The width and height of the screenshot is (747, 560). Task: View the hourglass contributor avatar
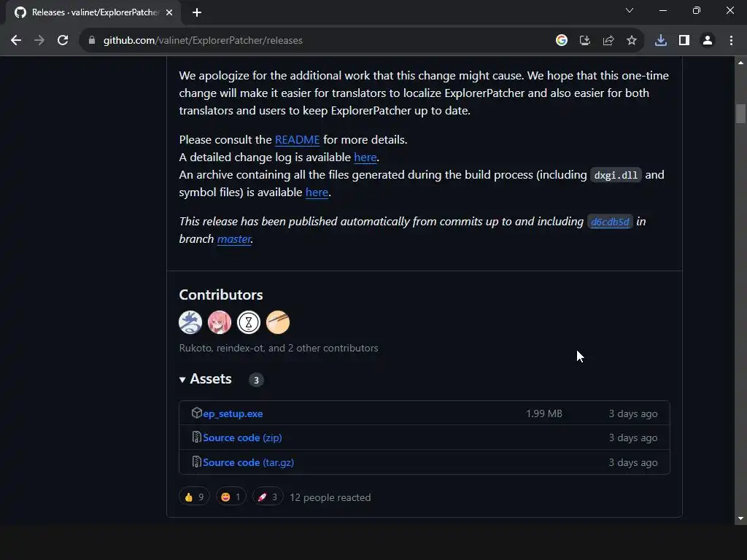tap(249, 322)
